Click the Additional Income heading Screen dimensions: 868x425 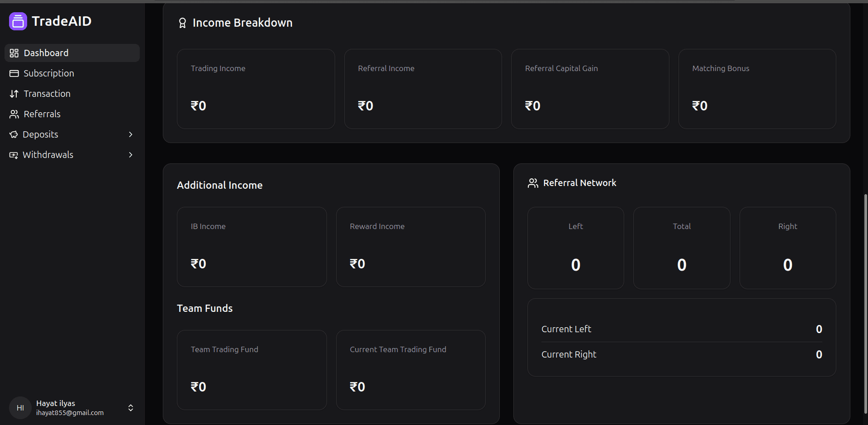click(x=220, y=185)
